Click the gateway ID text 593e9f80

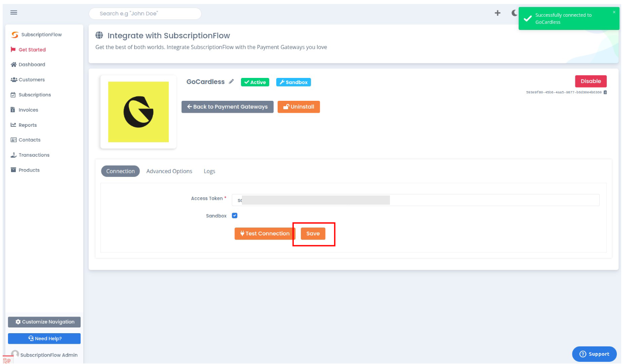[564, 92]
